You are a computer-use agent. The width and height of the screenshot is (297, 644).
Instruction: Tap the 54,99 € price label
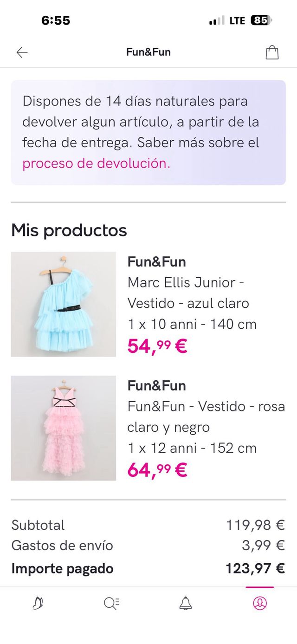156,346
